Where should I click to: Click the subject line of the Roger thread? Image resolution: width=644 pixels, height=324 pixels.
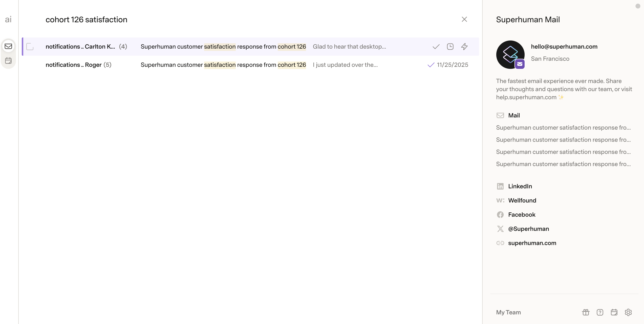tap(223, 65)
